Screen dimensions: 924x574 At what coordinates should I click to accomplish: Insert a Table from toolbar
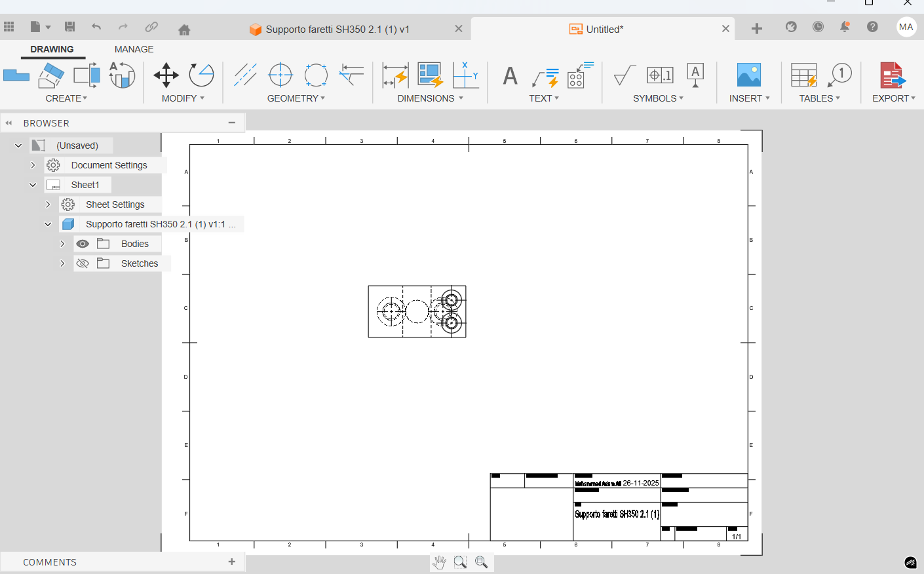[803, 75]
